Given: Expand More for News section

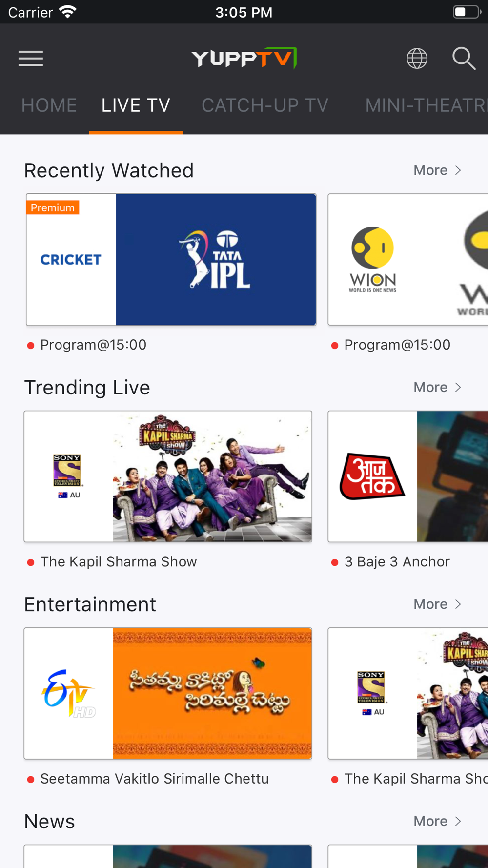Looking at the screenshot, I should [437, 821].
